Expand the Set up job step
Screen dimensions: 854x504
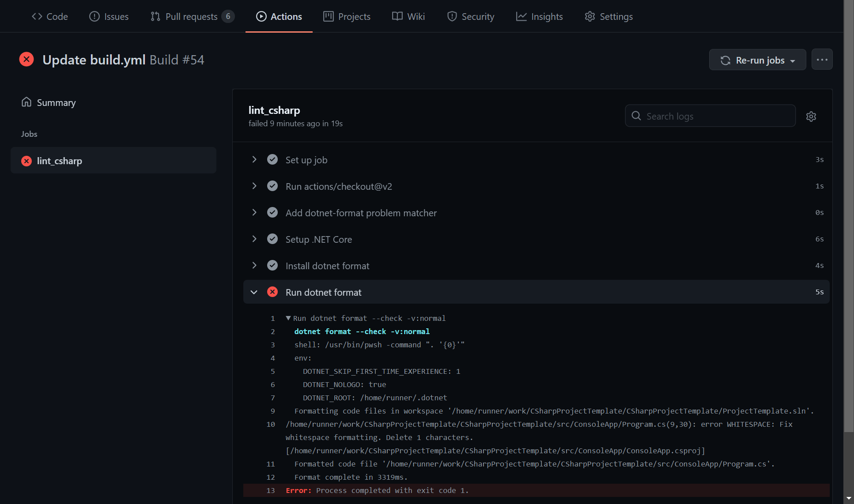coord(254,160)
